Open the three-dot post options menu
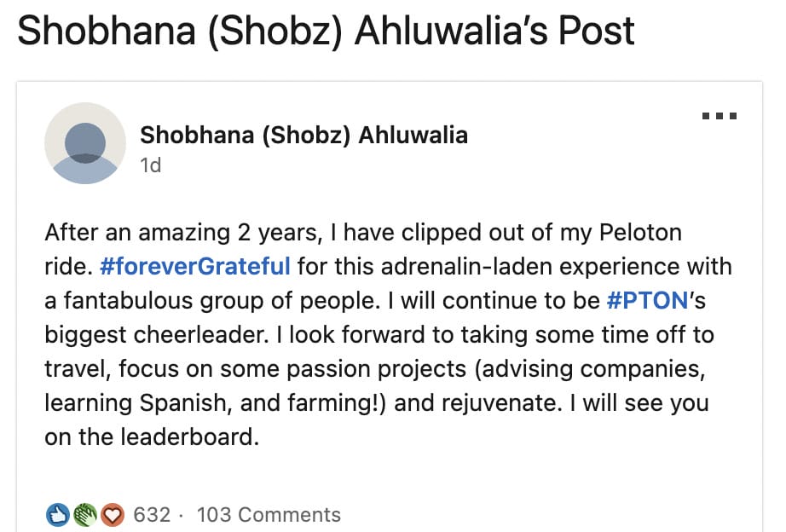 pyautogui.click(x=720, y=116)
